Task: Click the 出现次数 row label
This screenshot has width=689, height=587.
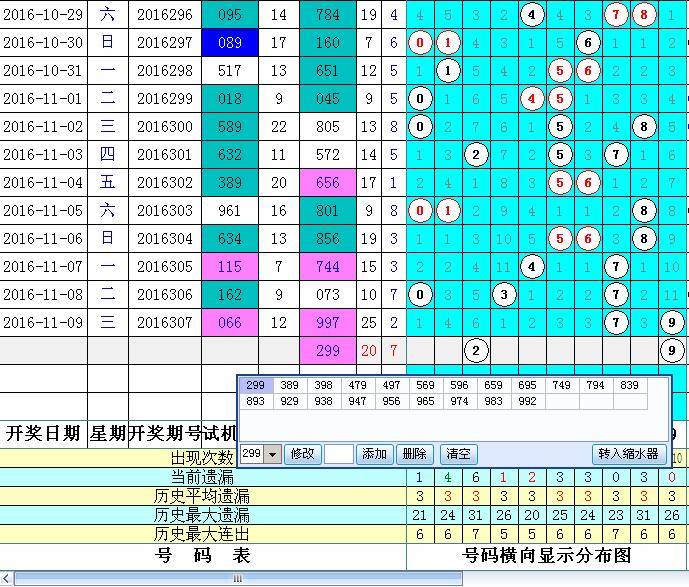Action: [202, 458]
